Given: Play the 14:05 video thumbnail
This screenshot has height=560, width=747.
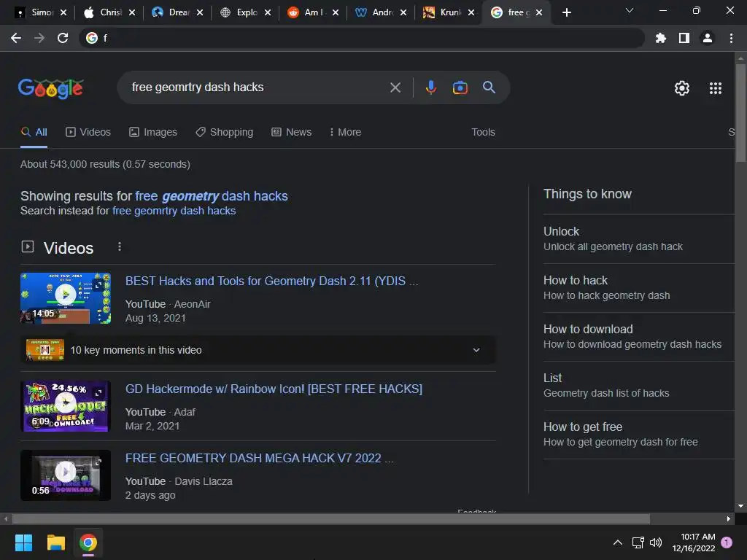Looking at the screenshot, I should (66, 298).
